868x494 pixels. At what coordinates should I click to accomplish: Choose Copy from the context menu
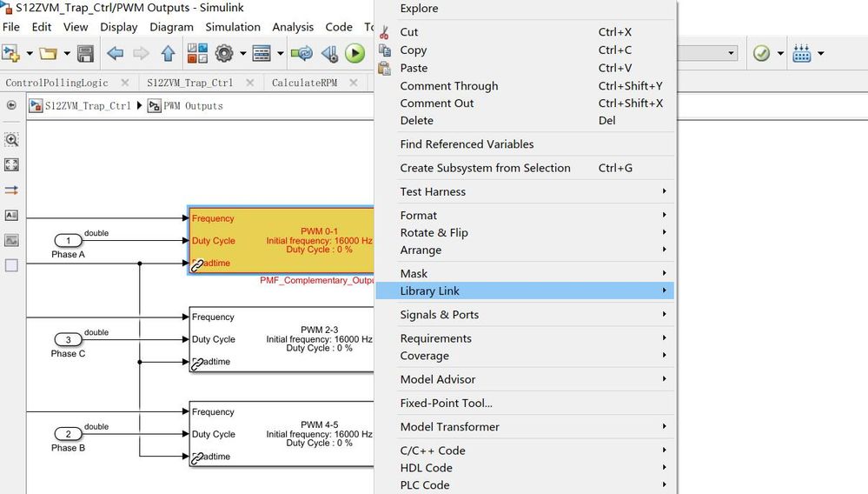pyautogui.click(x=525, y=50)
